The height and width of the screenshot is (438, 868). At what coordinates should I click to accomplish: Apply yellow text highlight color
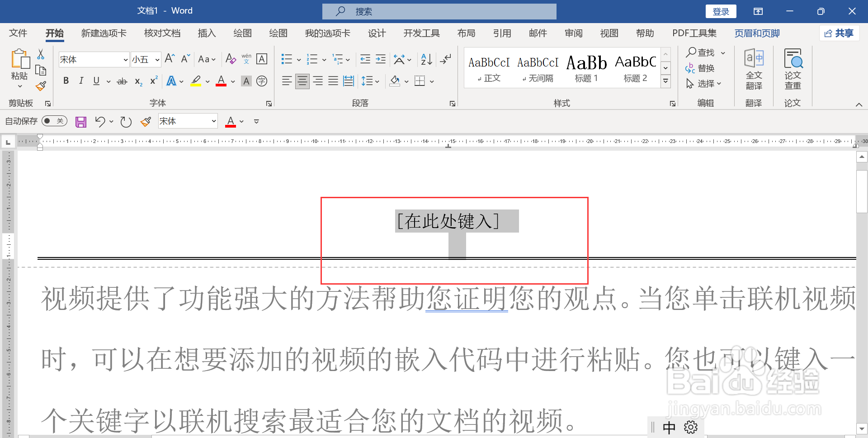point(196,81)
